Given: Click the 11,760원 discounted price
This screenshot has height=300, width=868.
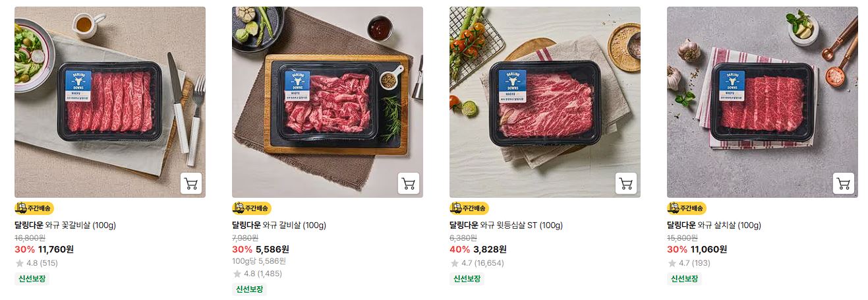Looking at the screenshot, I should pyautogui.click(x=56, y=249).
